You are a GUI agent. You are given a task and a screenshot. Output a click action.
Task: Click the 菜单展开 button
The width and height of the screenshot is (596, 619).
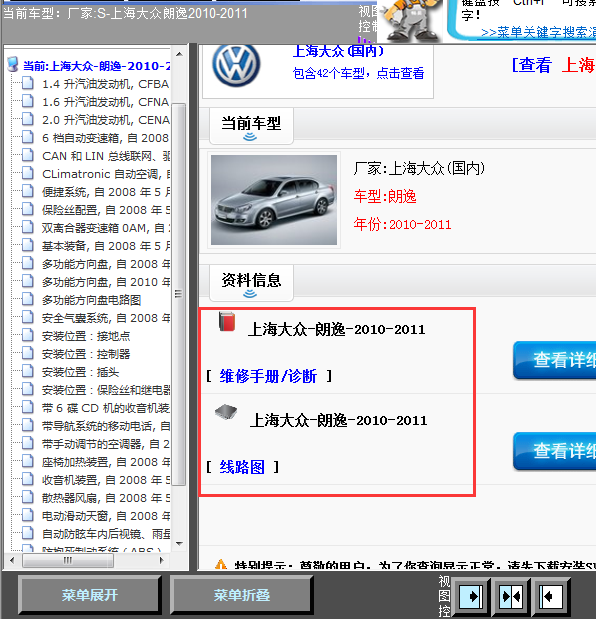pyautogui.click(x=90, y=595)
